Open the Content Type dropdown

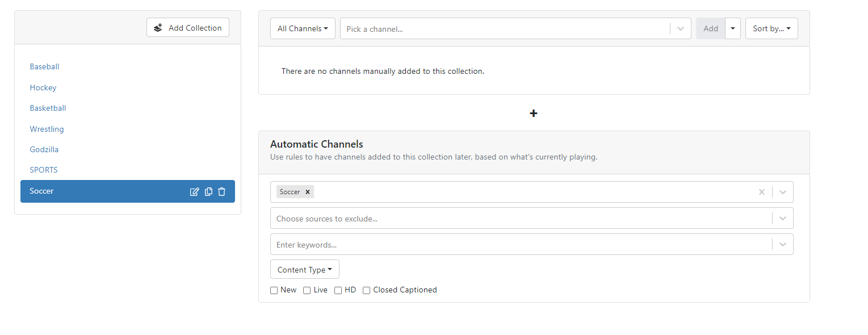point(305,270)
